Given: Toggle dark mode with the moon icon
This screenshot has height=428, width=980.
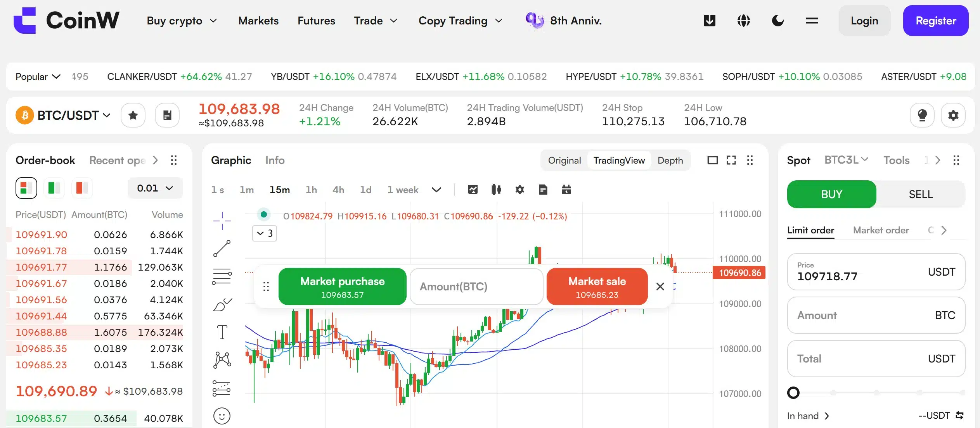Looking at the screenshot, I should (778, 21).
